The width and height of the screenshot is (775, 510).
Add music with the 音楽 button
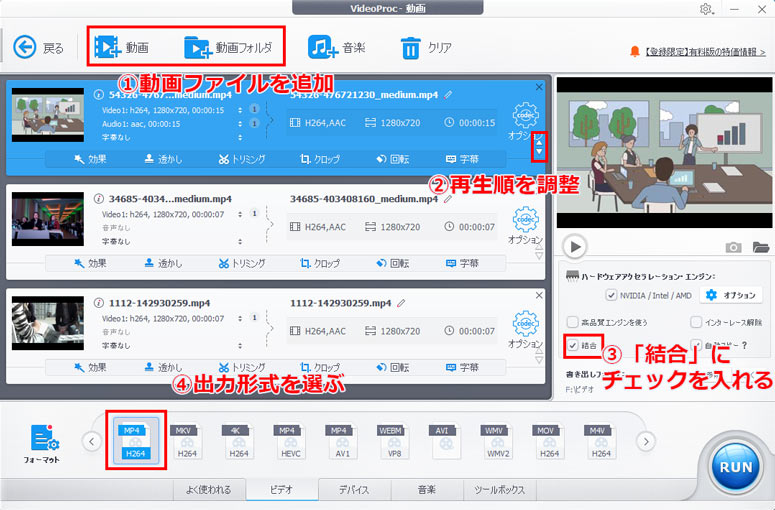(x=337, y=47)
